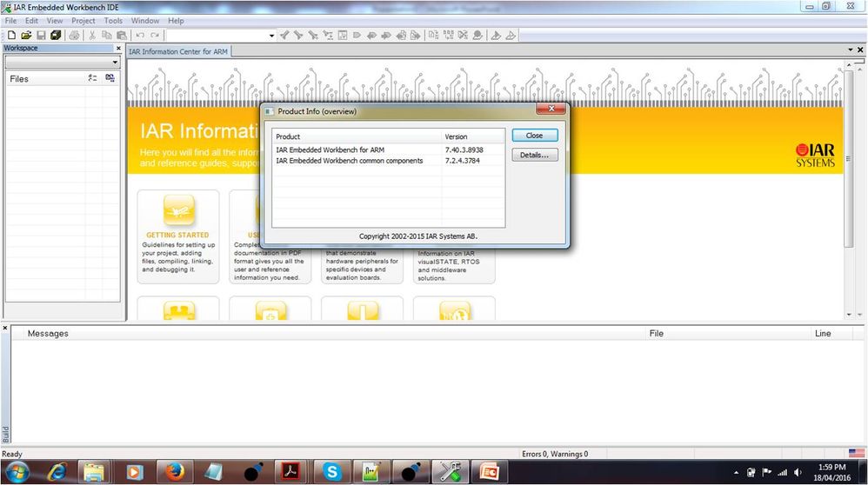Click version value 7.40.3.8938
This screenshot has height=485, width=868.
[464, 149]
